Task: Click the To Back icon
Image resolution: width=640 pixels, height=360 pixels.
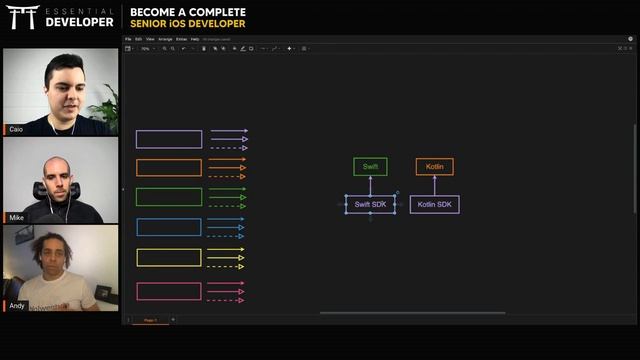Action: click(x=223, y=49)
